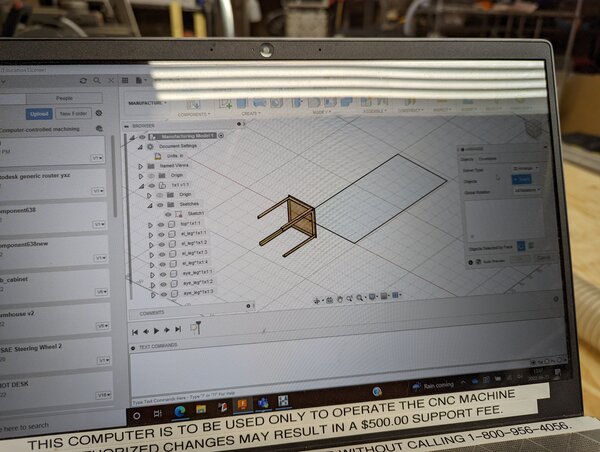The height and width of the screenshot is (452, 600).
Task: Toggle visibility of the Sketches folder
Action: 160,205
